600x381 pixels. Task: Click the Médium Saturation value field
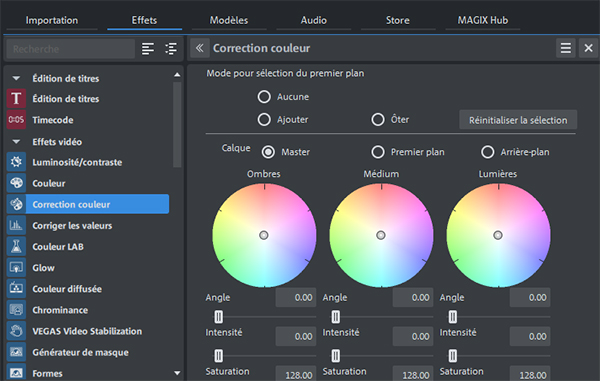(413, 374)
